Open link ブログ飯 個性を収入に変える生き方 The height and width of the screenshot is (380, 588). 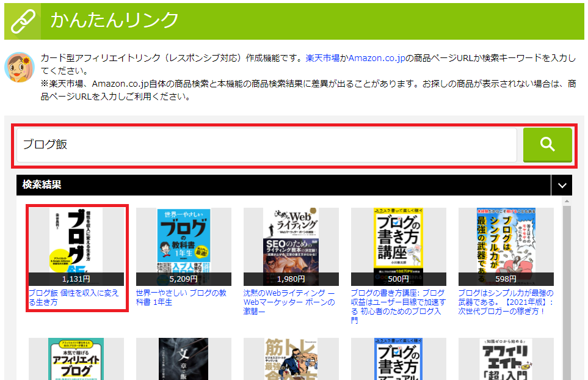73,298
